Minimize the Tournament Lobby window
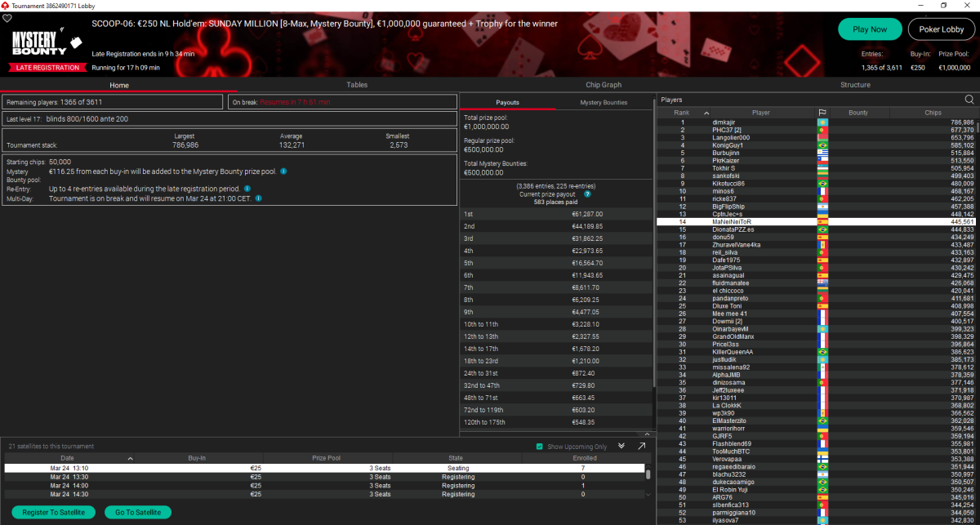Screen dimensions: 980x525 tap(921, 5)
